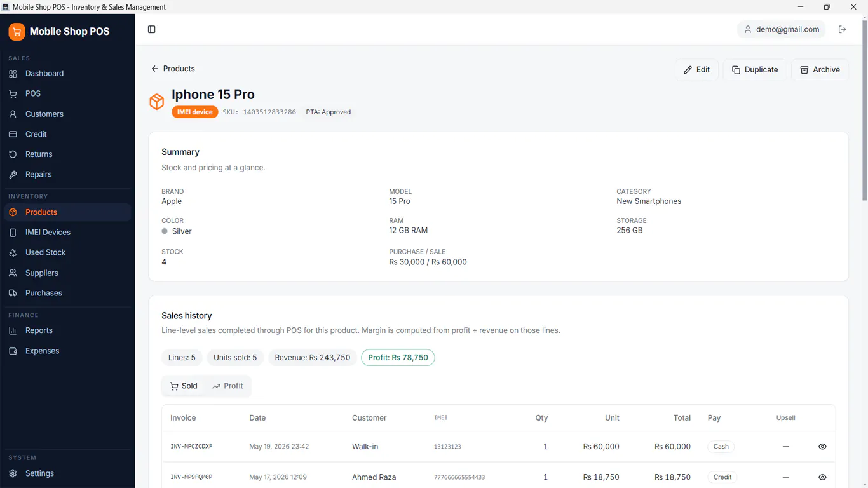Image resolution: width=868 pixels, height=488 pixels.
Task: Edit the Iphone 15 Pro product
Action: point(696,70)
